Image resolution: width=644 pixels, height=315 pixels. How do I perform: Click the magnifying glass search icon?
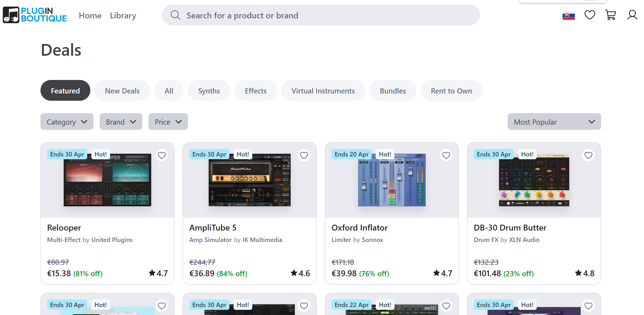[175, 15]
